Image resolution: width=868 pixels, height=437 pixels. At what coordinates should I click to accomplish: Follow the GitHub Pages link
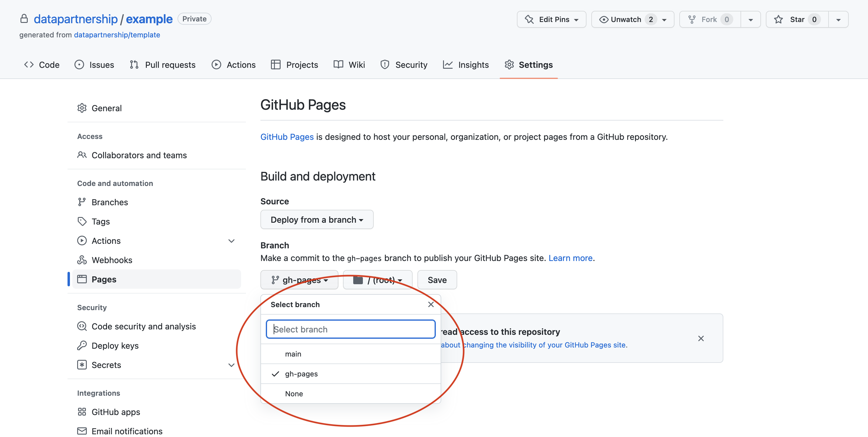(x=287, y=137)
